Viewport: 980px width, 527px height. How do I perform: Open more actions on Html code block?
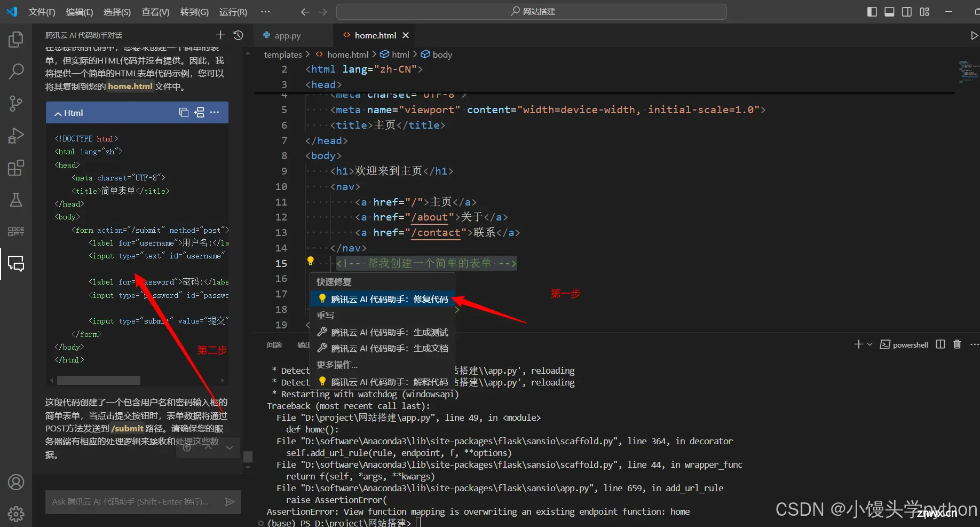tap(215, 113)
